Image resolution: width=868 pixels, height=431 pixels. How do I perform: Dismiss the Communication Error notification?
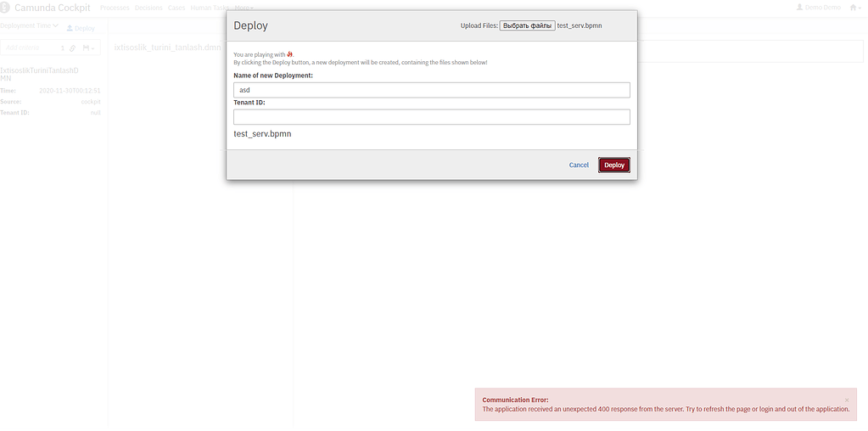pyautogui.click(x=846, y=400)
